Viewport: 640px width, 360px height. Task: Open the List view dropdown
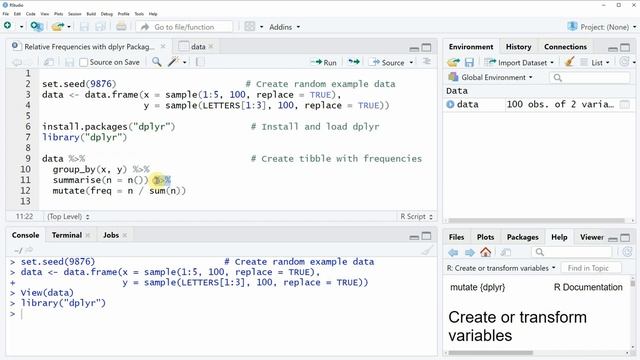[596, 62]
